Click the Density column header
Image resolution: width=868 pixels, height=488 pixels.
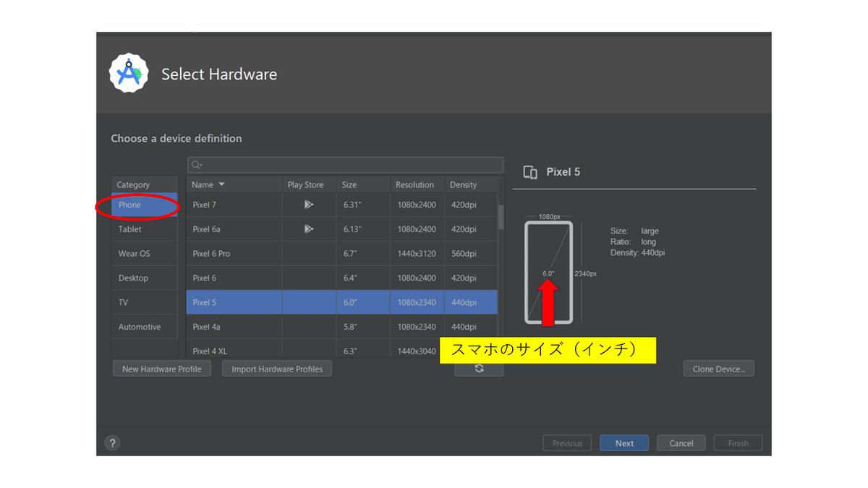[x=471, y=184]
